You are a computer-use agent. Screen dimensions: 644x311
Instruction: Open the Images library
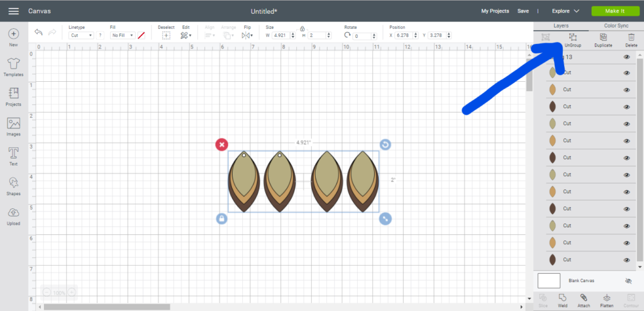coord(14,127)
